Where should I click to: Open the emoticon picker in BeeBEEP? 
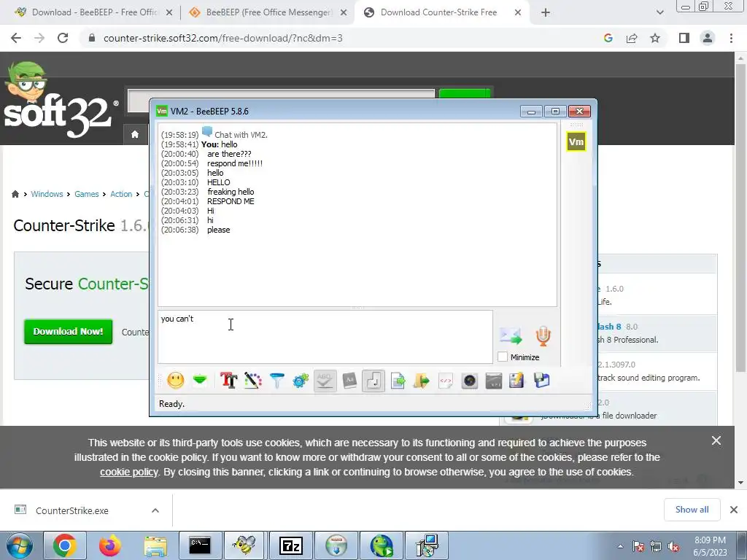tap(175, 381)
